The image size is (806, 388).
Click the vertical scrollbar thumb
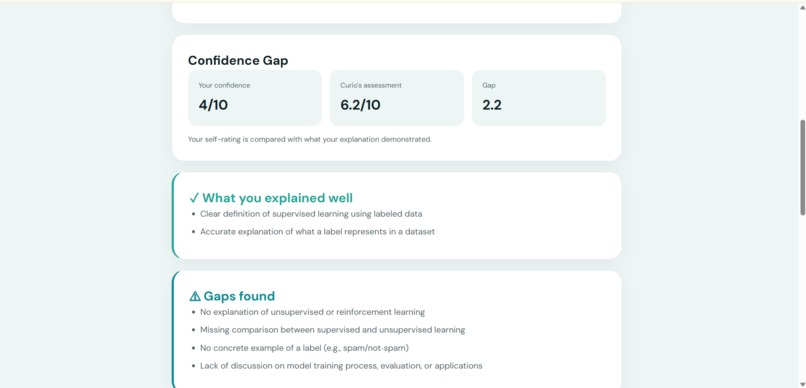[802, 168]
